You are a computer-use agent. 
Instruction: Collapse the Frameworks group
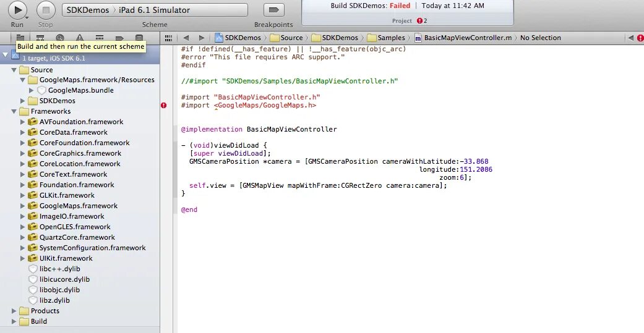tap(14, 112)
